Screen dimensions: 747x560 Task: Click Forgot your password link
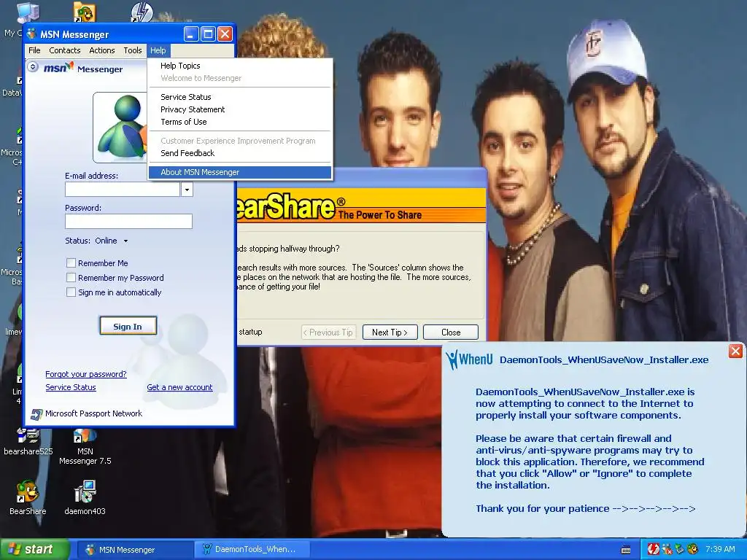[x=86, y=374]
